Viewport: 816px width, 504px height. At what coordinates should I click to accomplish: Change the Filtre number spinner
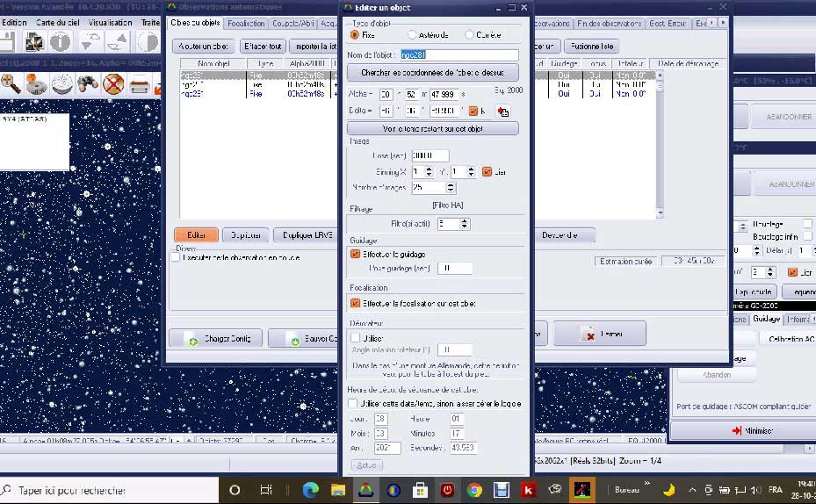tap(465, 224)
